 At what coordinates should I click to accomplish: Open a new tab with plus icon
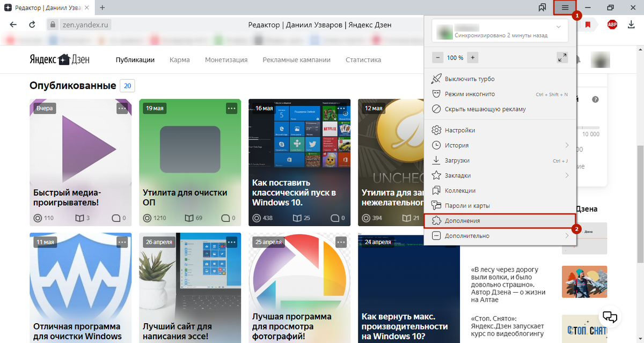tap(103, 8)
